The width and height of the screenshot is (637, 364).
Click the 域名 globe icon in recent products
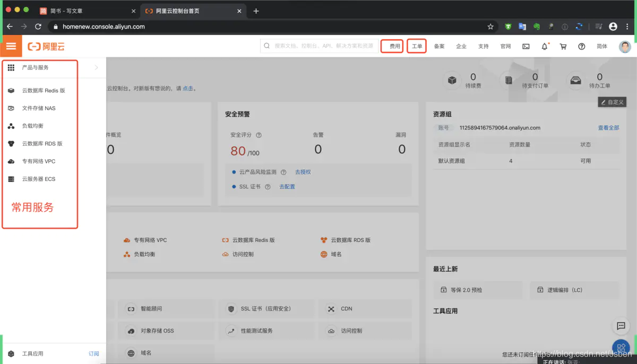[x=324, y=255]
